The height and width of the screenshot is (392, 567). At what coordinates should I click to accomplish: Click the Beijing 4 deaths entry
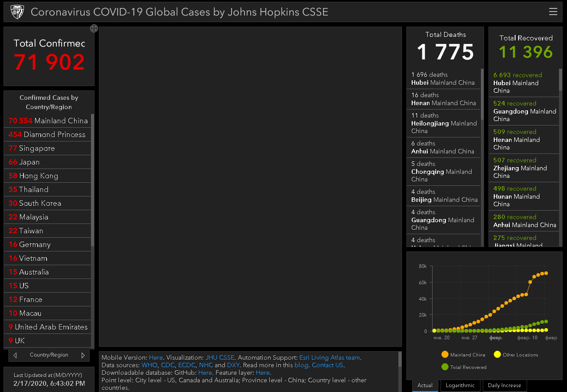(444, 196)
